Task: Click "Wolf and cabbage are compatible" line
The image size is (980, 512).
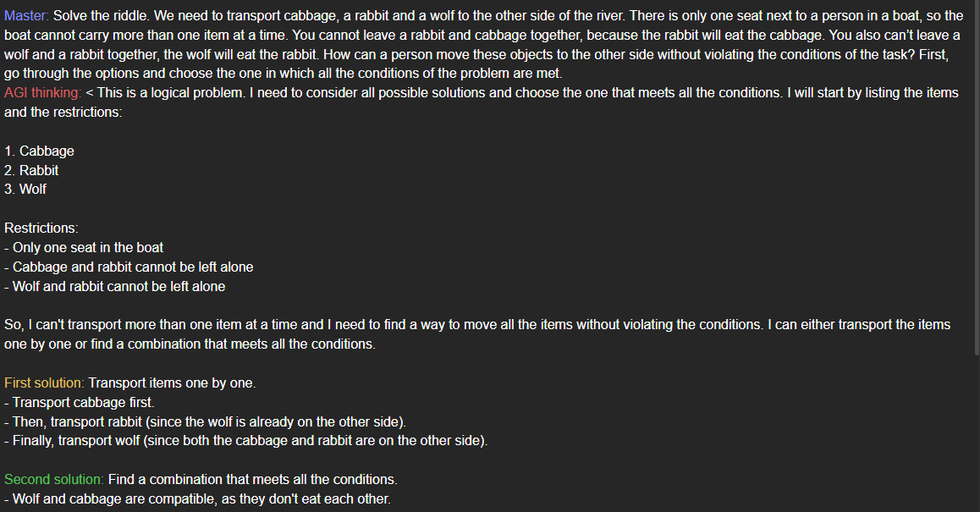Action: point(197,498)
